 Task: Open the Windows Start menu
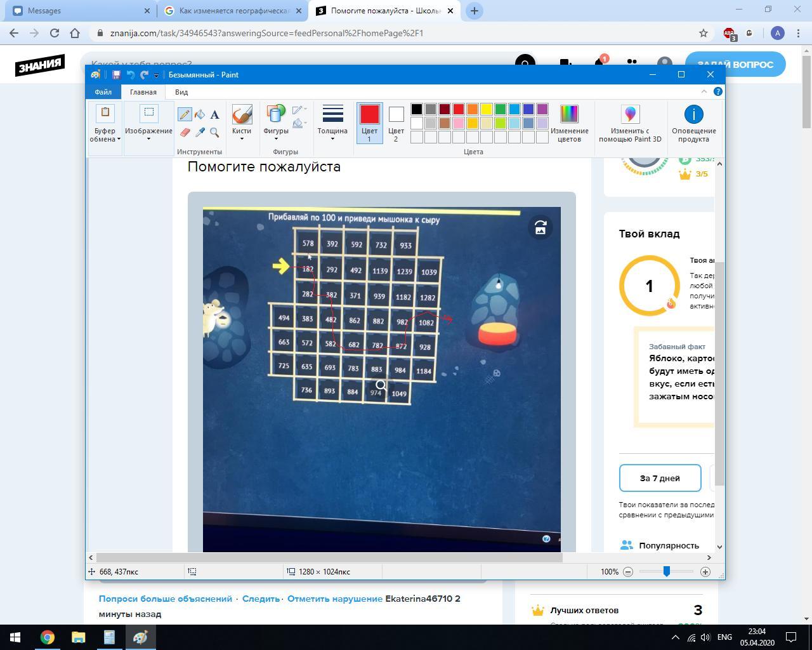[15, 637]
